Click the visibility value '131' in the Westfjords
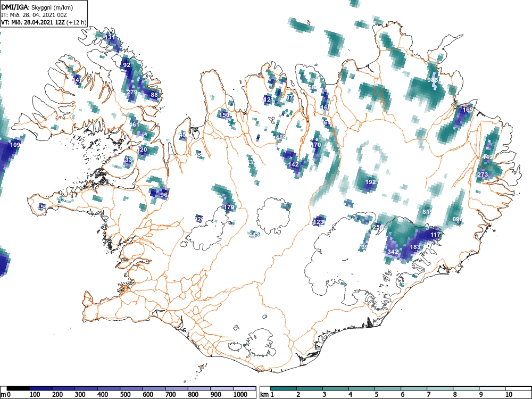The image size is (532, 399). click(110, 38)
